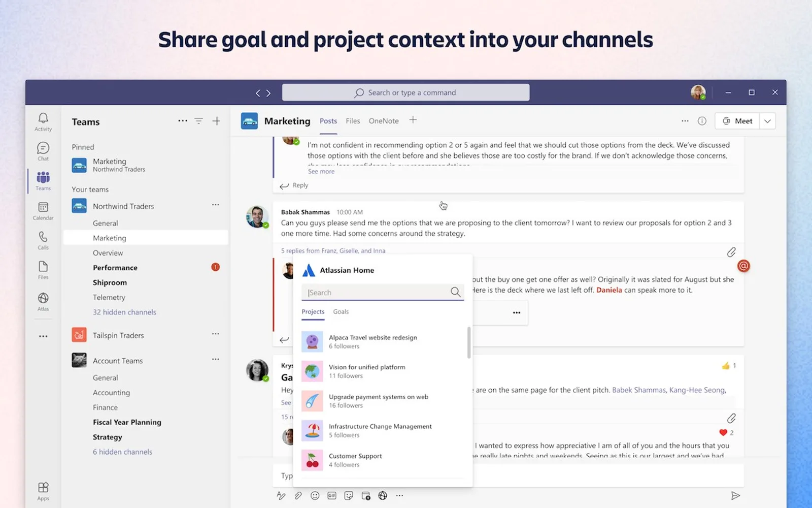Screen dimensions: 812x508
Task: Select Vision for unified platform project
Action: pos(383,371)
